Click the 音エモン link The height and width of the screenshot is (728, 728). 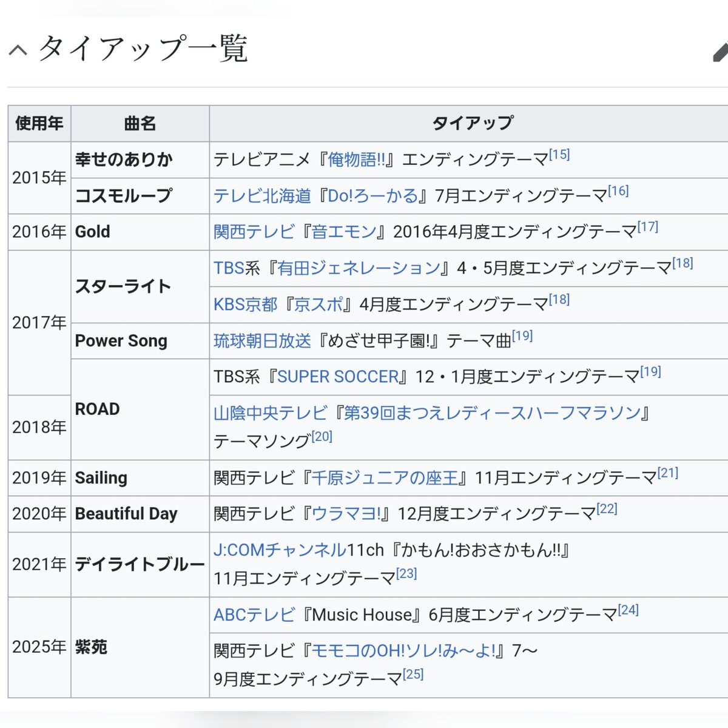pyautogui.click(x=344, y=232)
